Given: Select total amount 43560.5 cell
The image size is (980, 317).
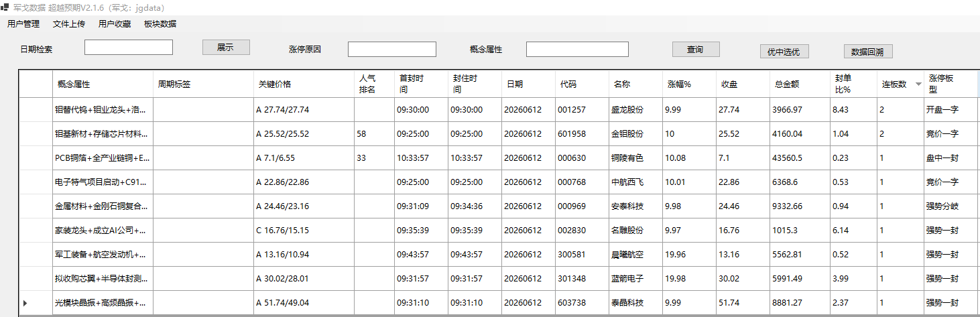Looking at the screenshot, I should [x=800, y=157].
